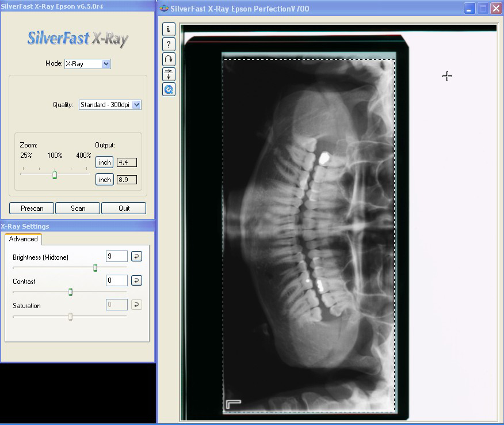Click the Brightness value field showing 9

click(117, 256)
